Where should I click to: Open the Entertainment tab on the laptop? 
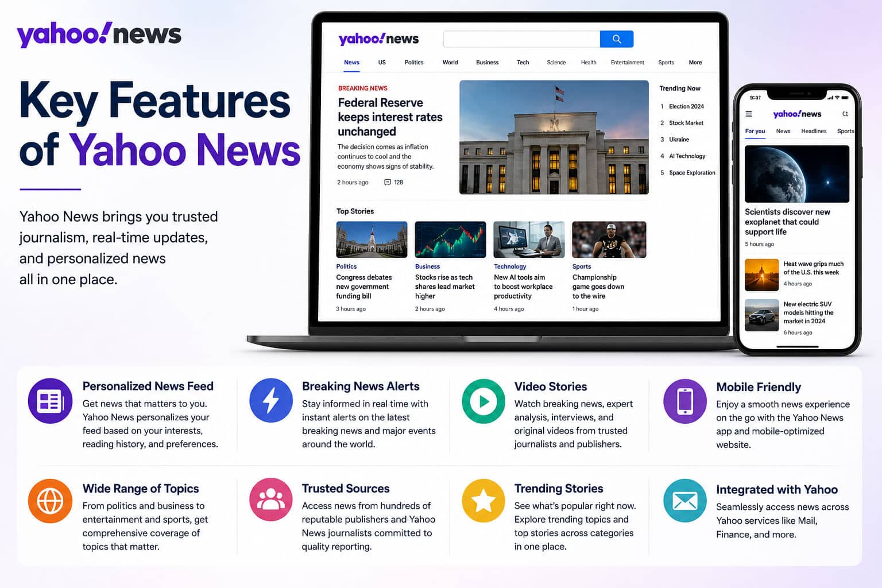click(x=627, y=63)
